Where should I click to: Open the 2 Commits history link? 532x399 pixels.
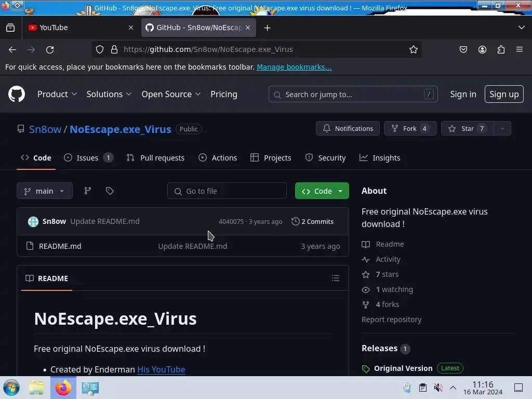point(312,221)
